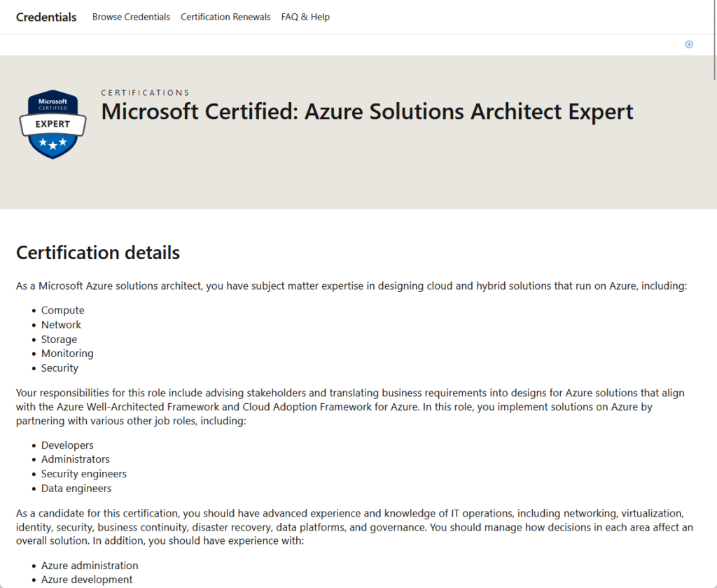Click the paragraph starting 'As a Microsoft Azure solutions architect'
Screen dimensions: 717x588
(351, 286)
